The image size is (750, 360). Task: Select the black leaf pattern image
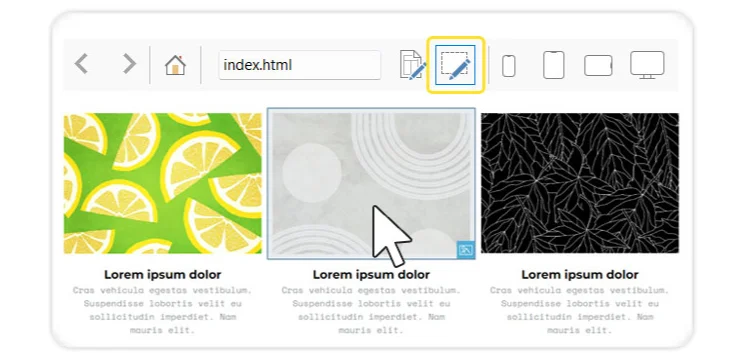pyautogui.click(x=580, y=183)
